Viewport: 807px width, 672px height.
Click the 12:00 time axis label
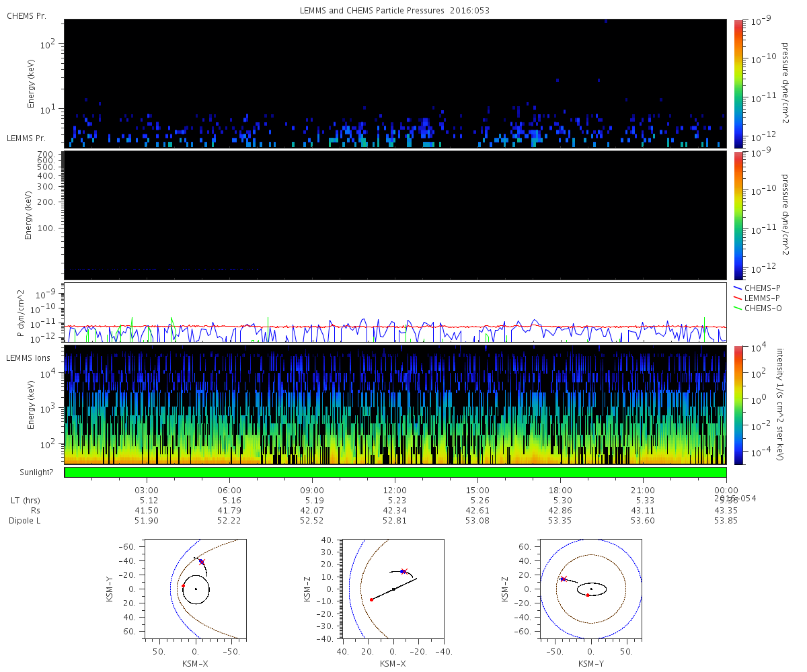[395, 490]
